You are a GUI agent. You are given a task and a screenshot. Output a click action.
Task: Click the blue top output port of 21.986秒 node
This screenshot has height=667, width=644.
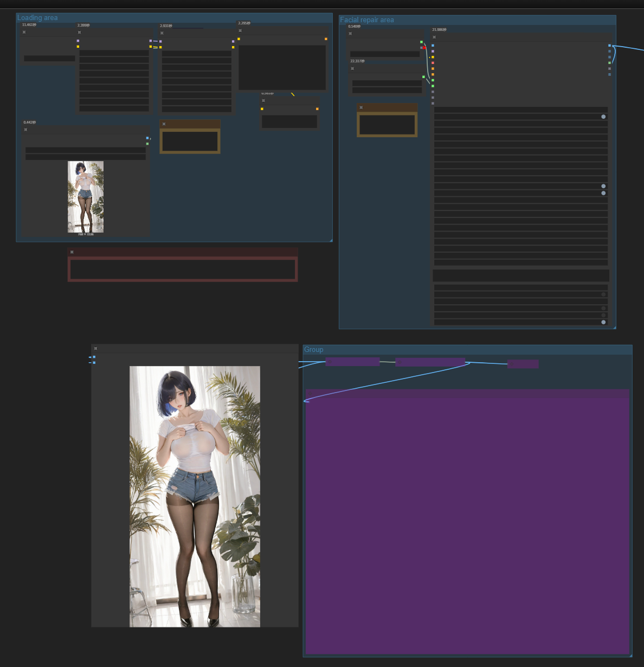click(x=609, y=46)
